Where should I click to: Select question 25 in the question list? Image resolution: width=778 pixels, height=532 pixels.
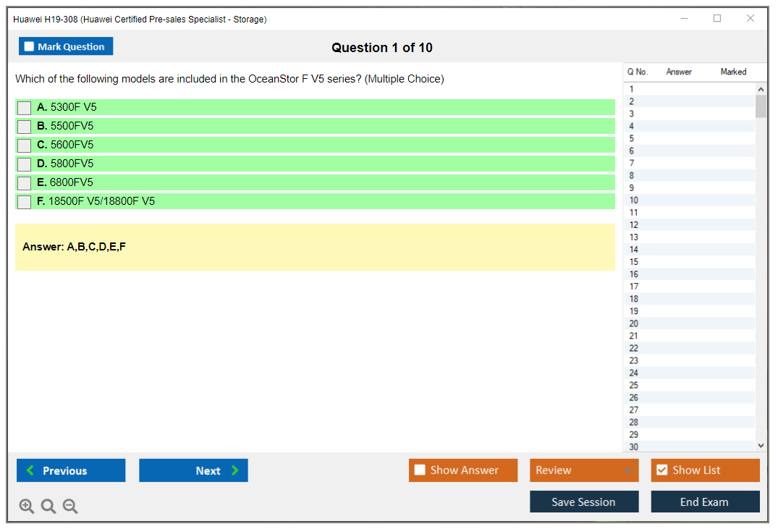pyautogui.click(x=634, y=385)
